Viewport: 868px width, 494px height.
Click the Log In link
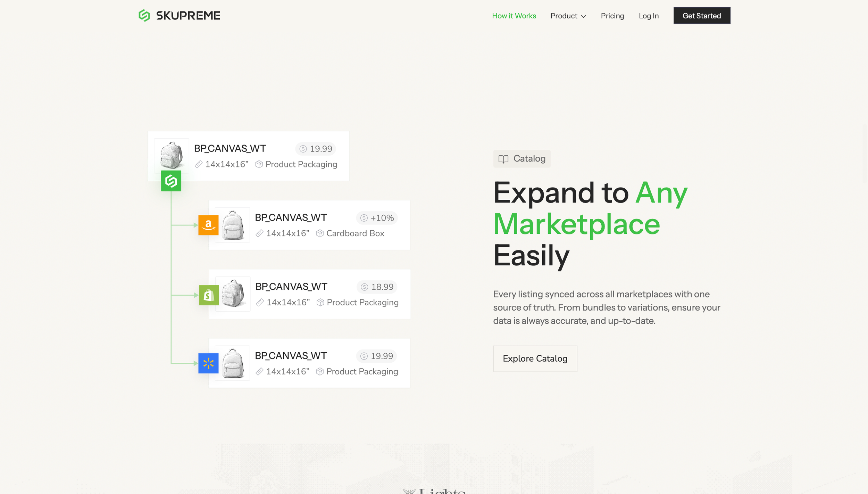click(648, 16)
